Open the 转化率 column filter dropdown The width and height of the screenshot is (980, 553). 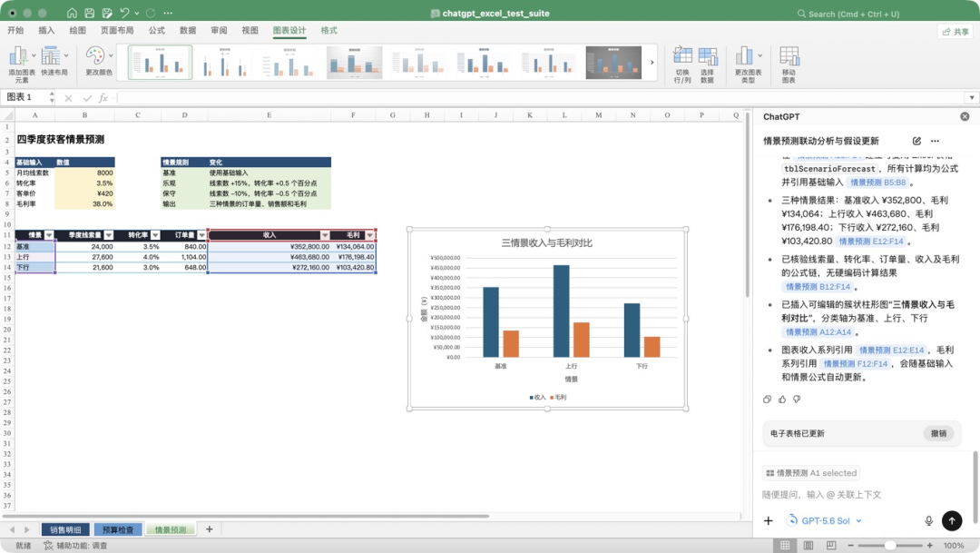point(155,235)
